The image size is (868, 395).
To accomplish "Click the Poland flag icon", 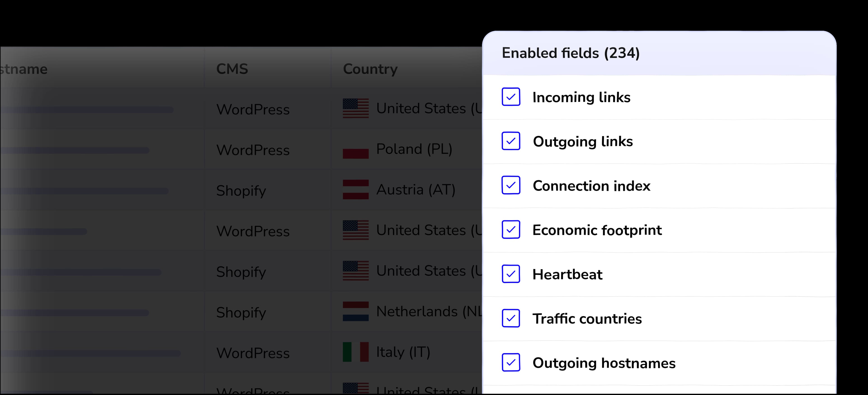I will click(356, 149).
